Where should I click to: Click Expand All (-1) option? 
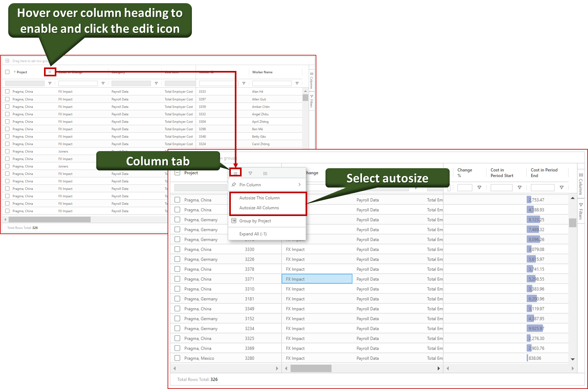click(253, 234)
